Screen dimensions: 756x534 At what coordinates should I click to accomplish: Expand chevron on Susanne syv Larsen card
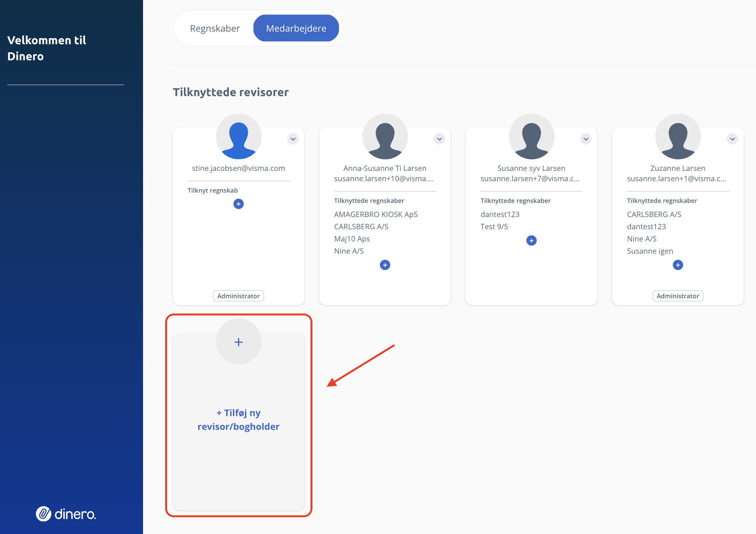coord(586,139)
